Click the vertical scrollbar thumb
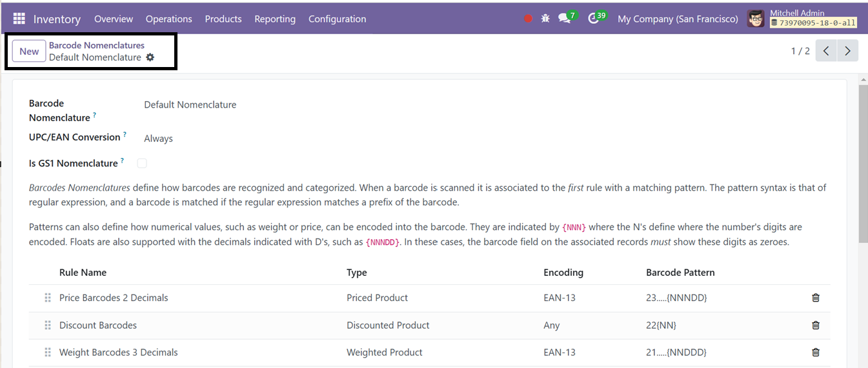Screen dimensions: 868x368 [x=863, y=164]
